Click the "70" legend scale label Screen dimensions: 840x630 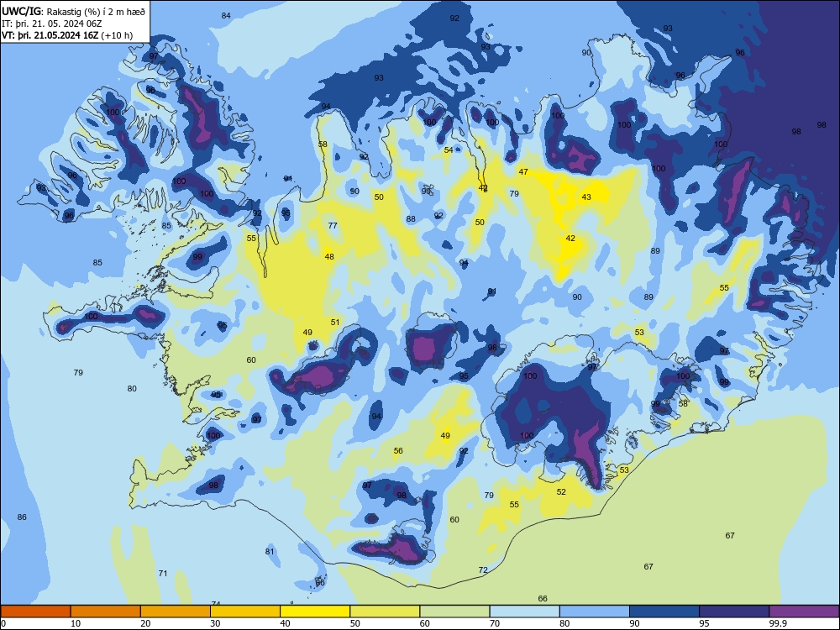point(495,623)
